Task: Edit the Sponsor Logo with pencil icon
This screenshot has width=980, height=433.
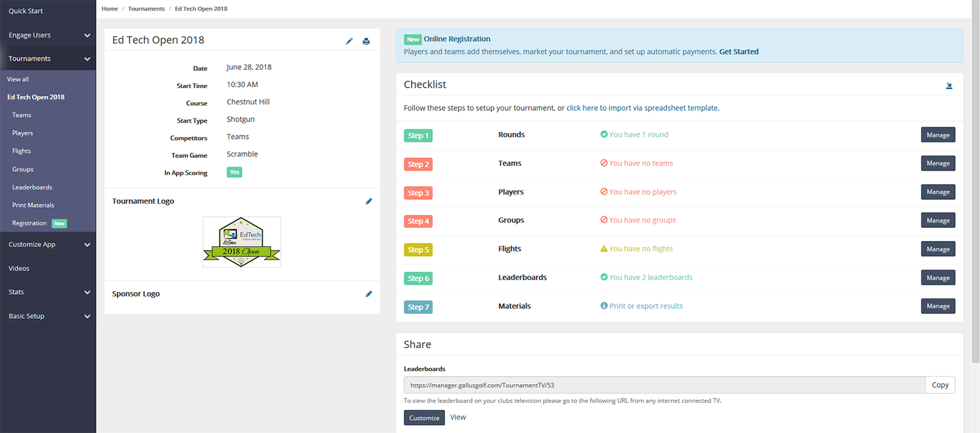Action: (x=368, y=294)
